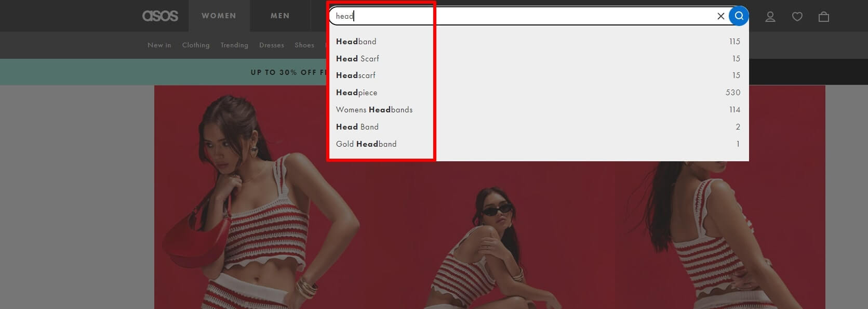
Task: Clear the search field with the X
Action: [x=720, y=16]
